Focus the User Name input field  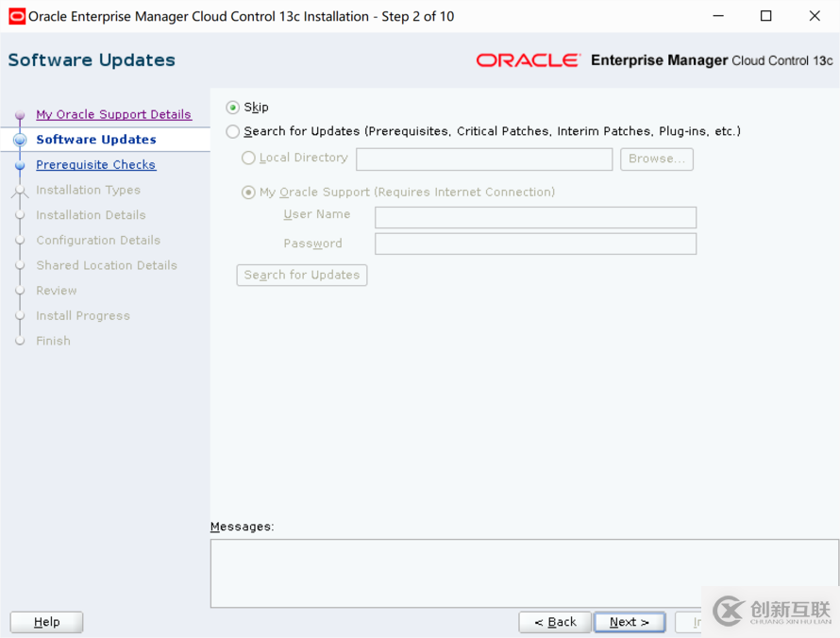click(535, 217)
